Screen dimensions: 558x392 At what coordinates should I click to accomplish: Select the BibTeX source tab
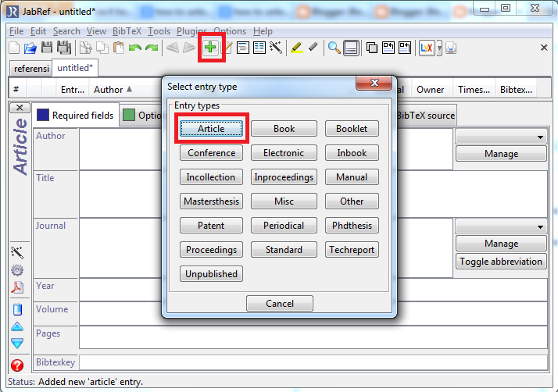coord(426,116)
